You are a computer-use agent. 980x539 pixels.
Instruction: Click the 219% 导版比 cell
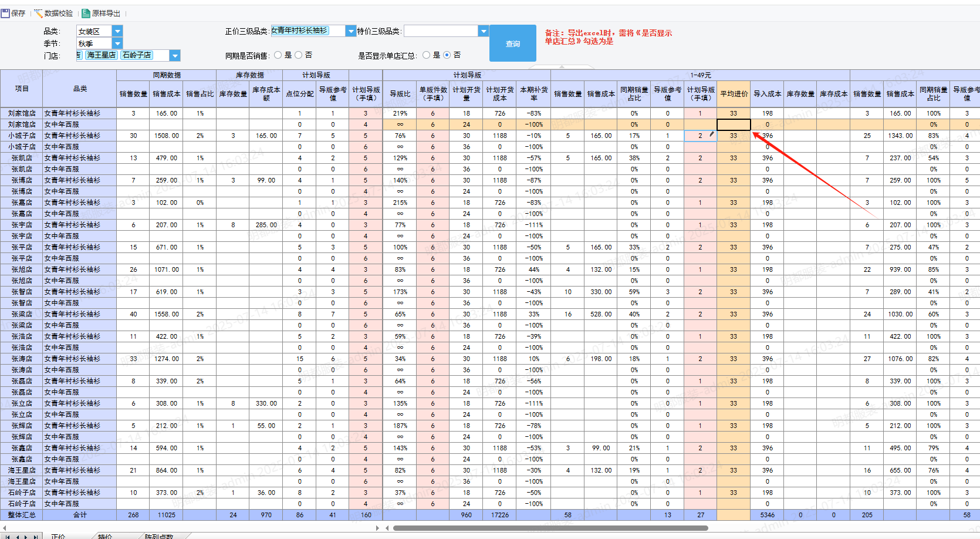click(400, 113)
